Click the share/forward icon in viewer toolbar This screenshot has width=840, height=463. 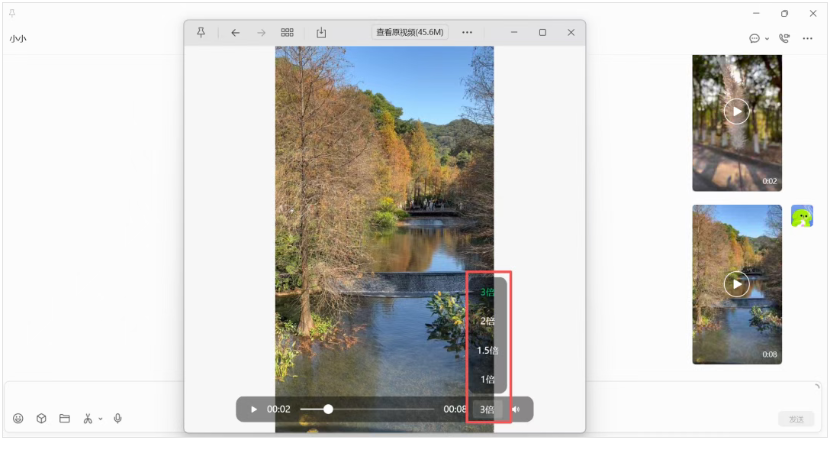pyautogui.click(x=321, y=32)
